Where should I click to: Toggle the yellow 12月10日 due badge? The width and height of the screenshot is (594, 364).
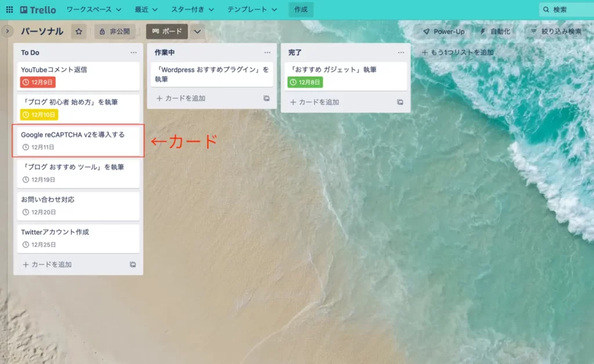(39, 115)
